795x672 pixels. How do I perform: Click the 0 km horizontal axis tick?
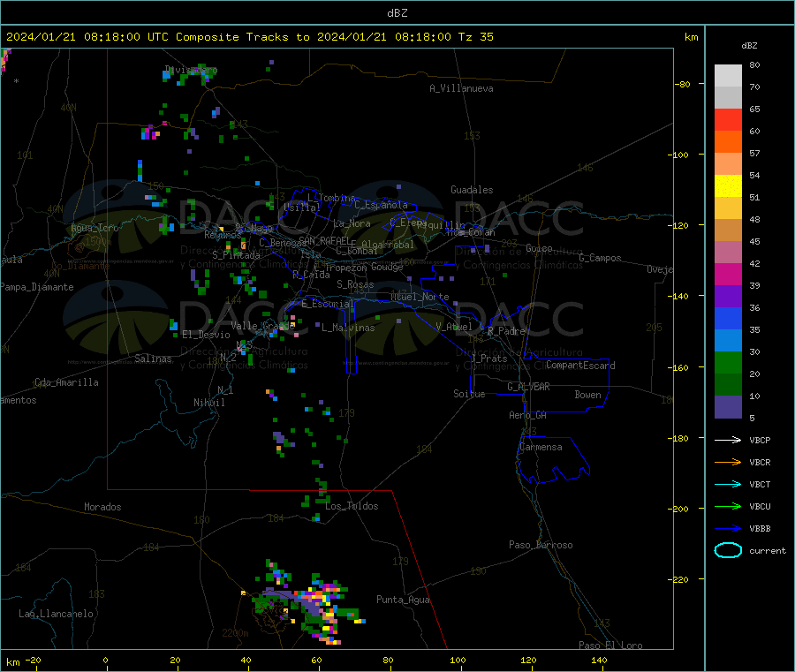105,660
